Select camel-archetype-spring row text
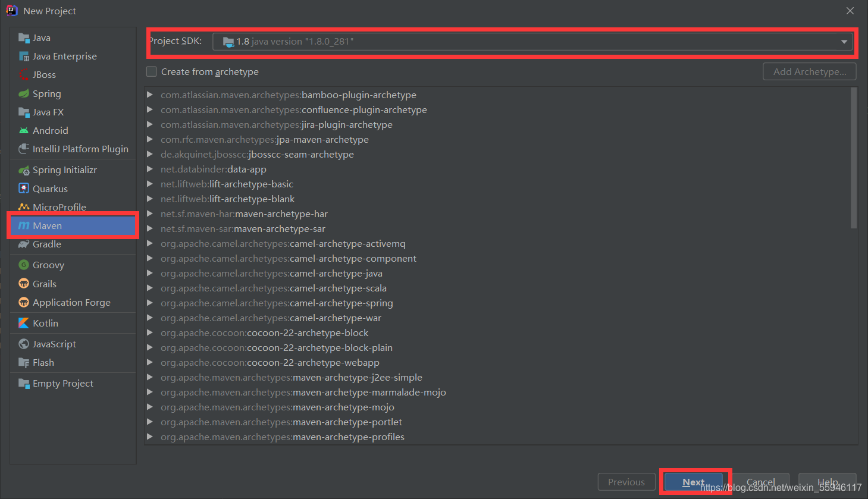This screenshot has width=868, height=499. (x=277, y=303)
